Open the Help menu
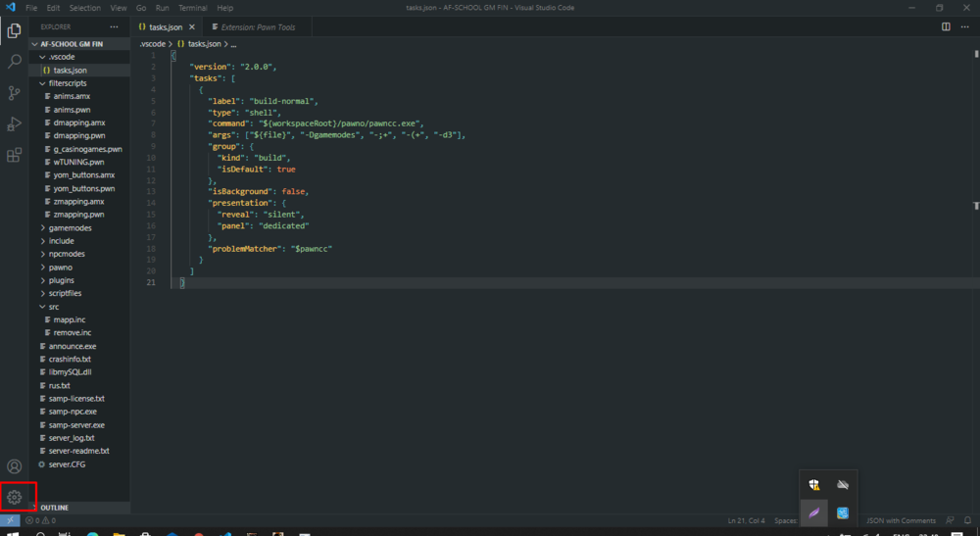This screenshot has height=536, width=980. click(x=225, y=8)
